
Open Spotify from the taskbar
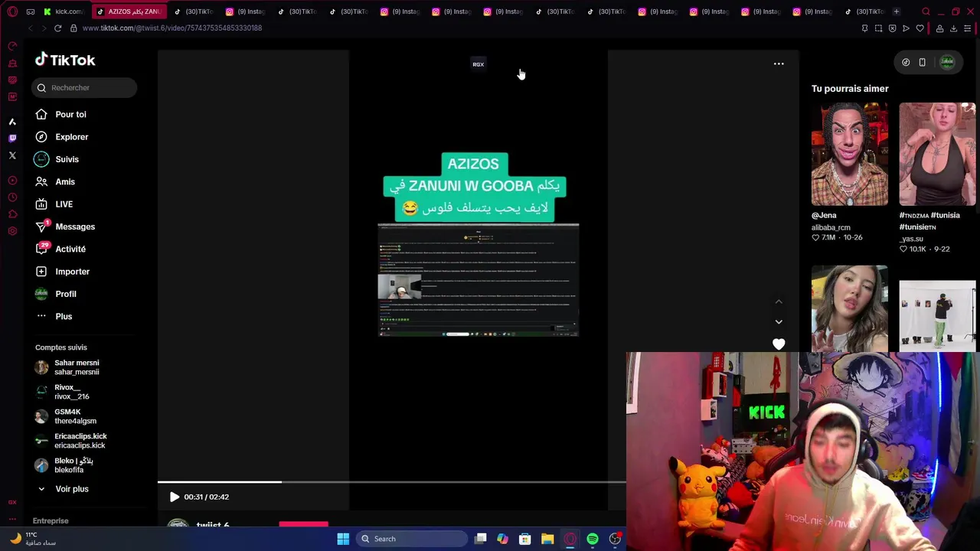click(593, 539)
